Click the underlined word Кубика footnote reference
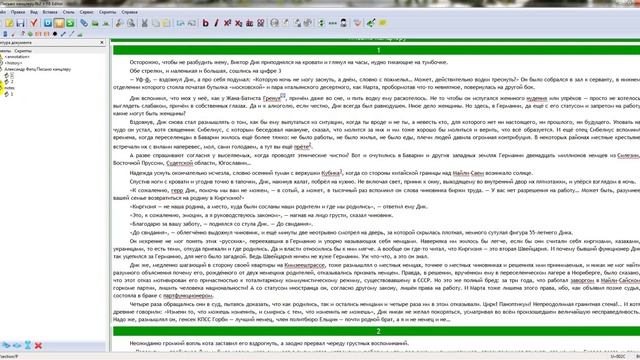Screen dimensions: 640x360 pyautogui.click(x=330, y=173)
